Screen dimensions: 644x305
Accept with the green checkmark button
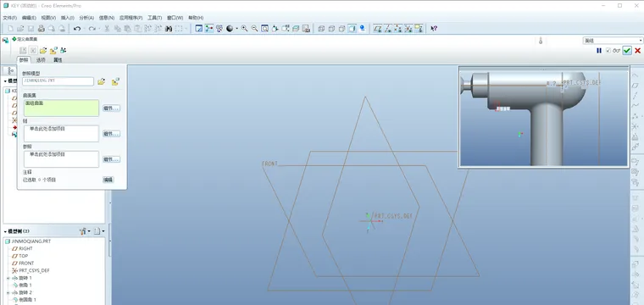tap(627, 51)
